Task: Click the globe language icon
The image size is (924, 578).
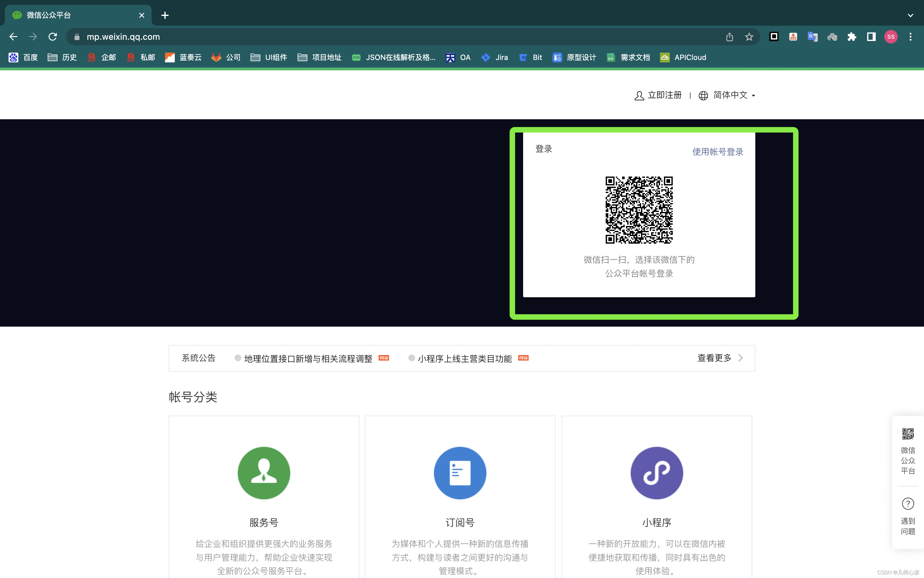Action: [x=703, y=95]
